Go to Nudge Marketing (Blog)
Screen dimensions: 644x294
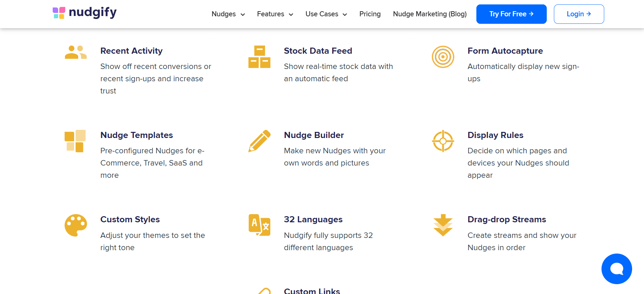point(429,14)
